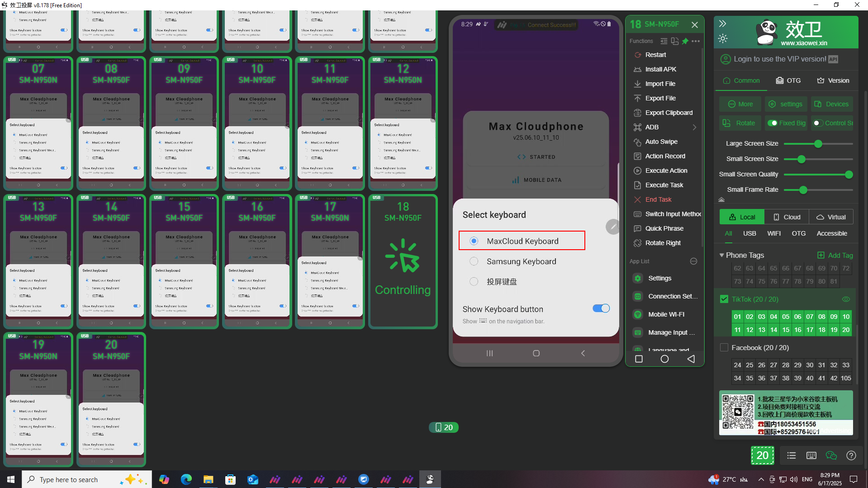Open list view icon in bottom toolbar
868x488 pixels.
(x=791, y=455)
